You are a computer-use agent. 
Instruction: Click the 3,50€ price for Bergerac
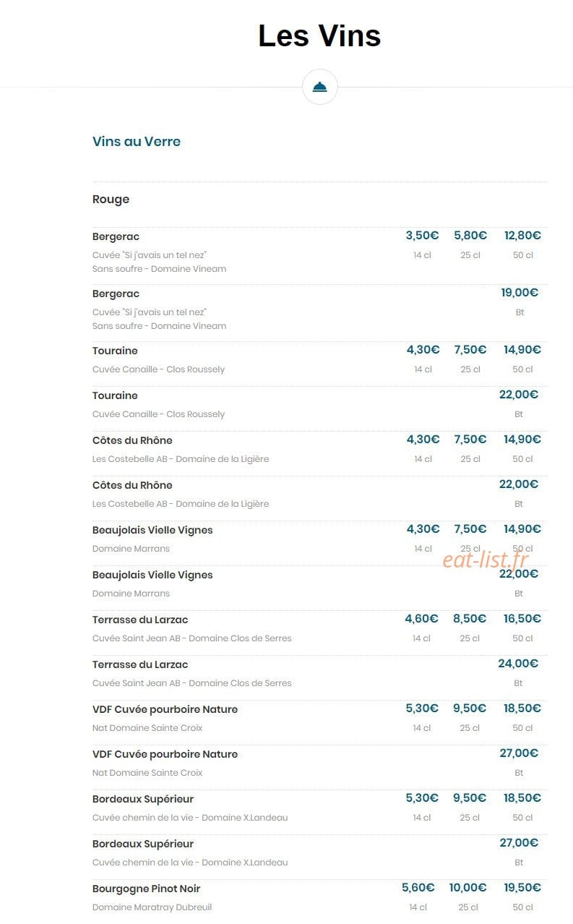pyautogui.click(x=422, y=236)
